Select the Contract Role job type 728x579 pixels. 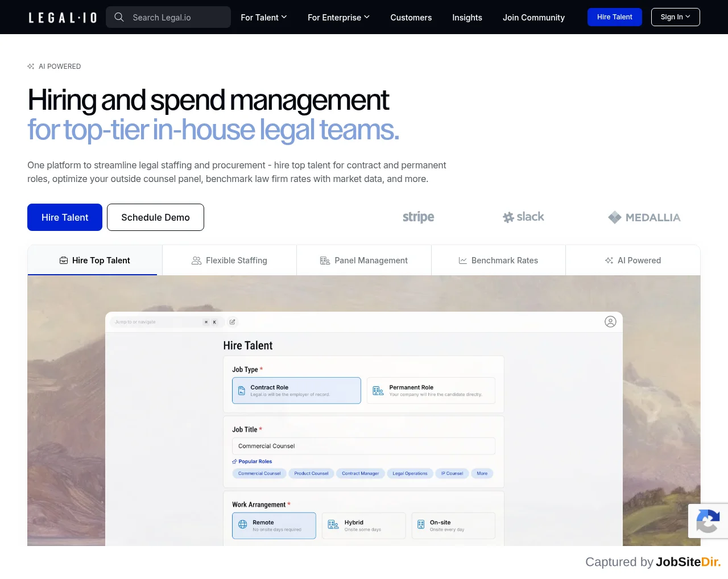[296, 391]
